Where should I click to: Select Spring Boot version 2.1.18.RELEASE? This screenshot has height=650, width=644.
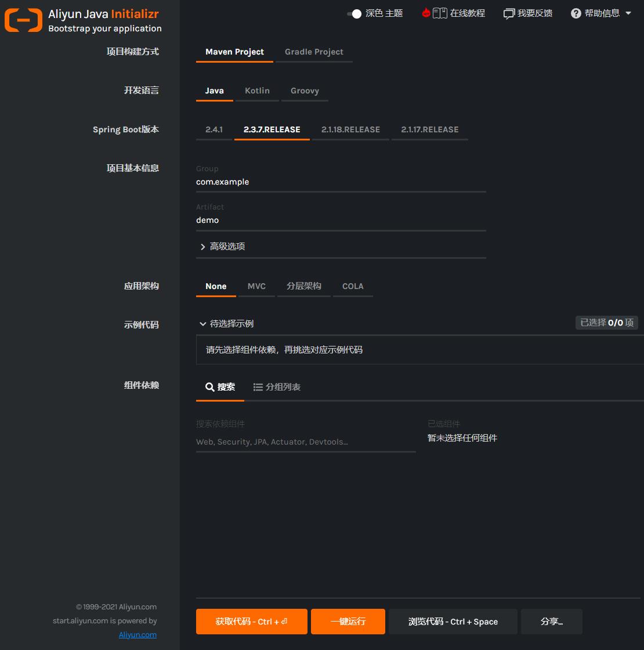[350, 130]
